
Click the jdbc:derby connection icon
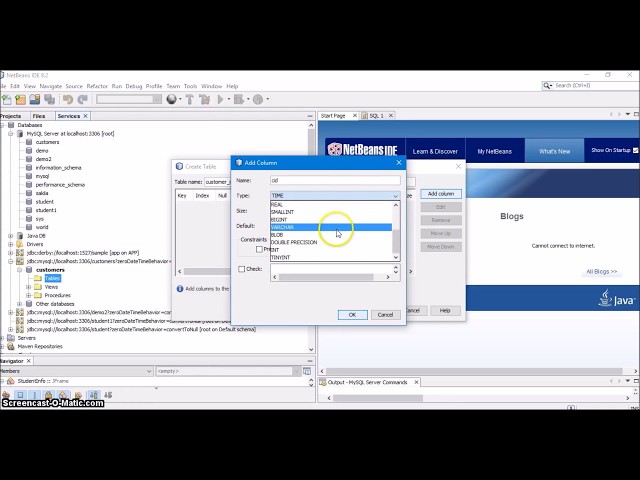click(20, 253)
